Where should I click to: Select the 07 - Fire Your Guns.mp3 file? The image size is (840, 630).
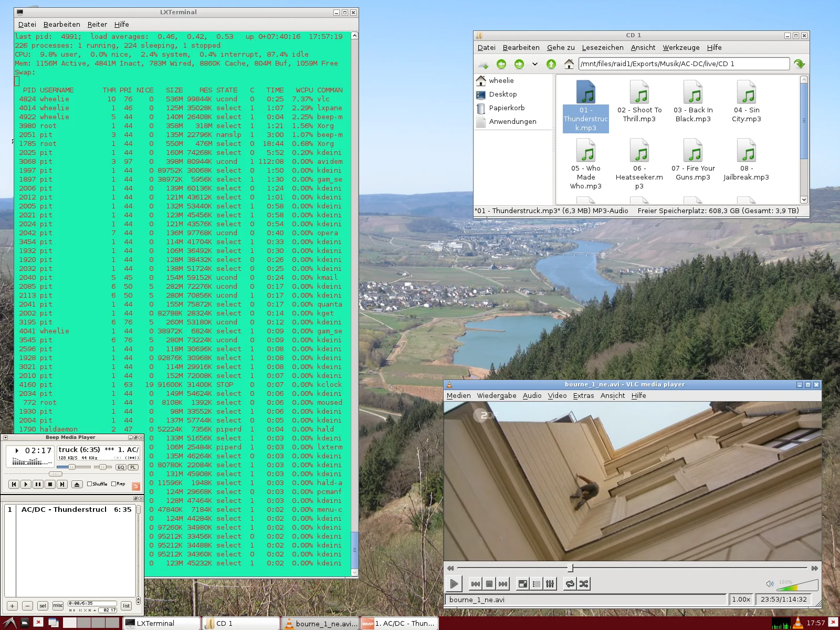point(693,160)
